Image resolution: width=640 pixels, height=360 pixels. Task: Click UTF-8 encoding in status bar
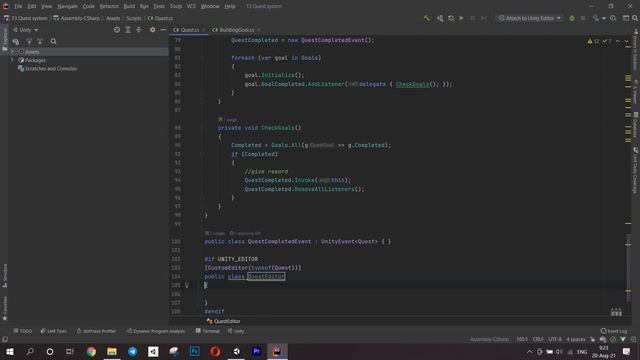click(555, 339)
